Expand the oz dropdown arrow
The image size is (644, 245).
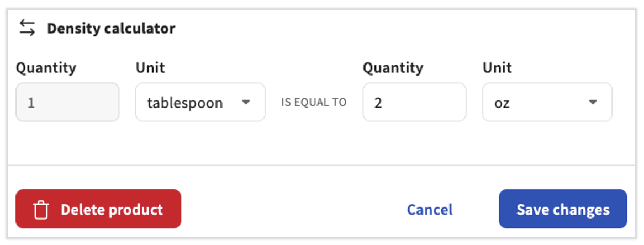[x=593, y=102]
